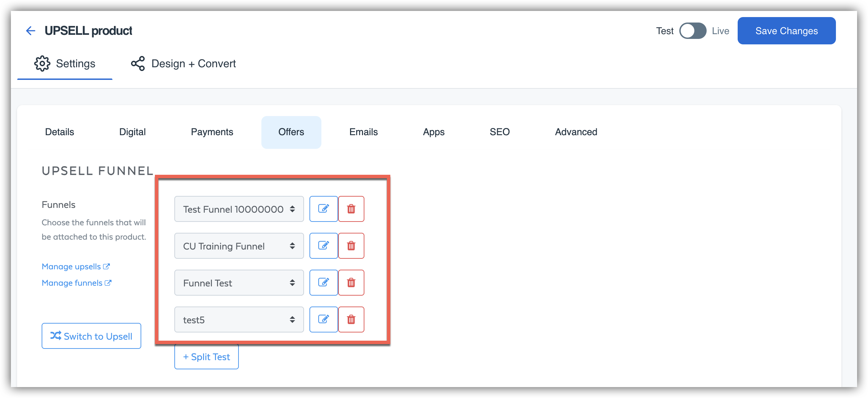Edit the Test Funnel 10000000 entry

coord(323,209)
